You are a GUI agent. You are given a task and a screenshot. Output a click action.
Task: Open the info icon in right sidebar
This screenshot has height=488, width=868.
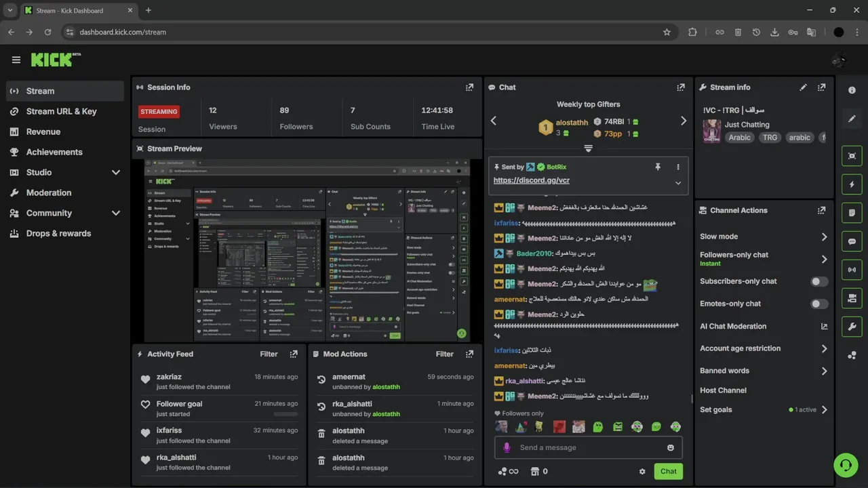852,90
